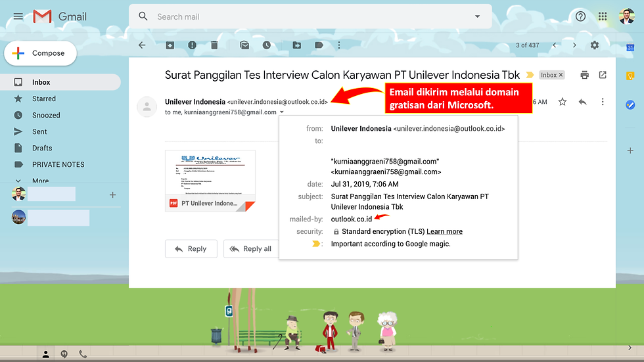Compose a new email
The height and width of the screenshot is (362, 644).
(x=40, y=53)
